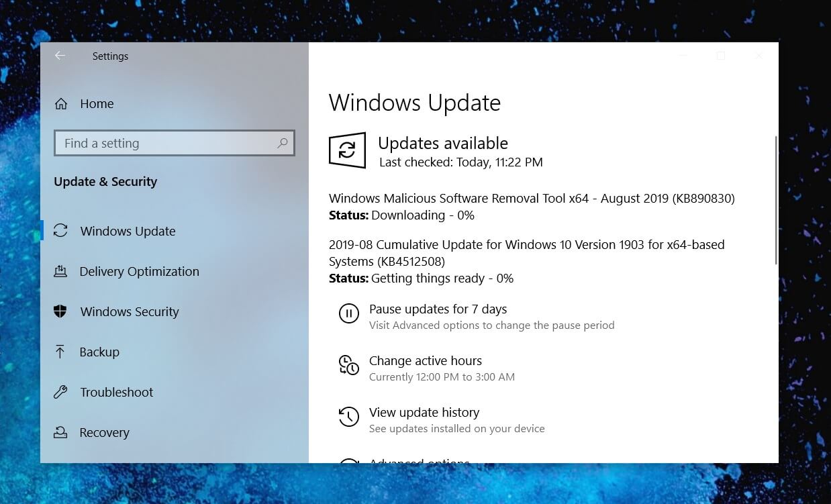
Task: Minimize the Settings window
Action: 683,56
